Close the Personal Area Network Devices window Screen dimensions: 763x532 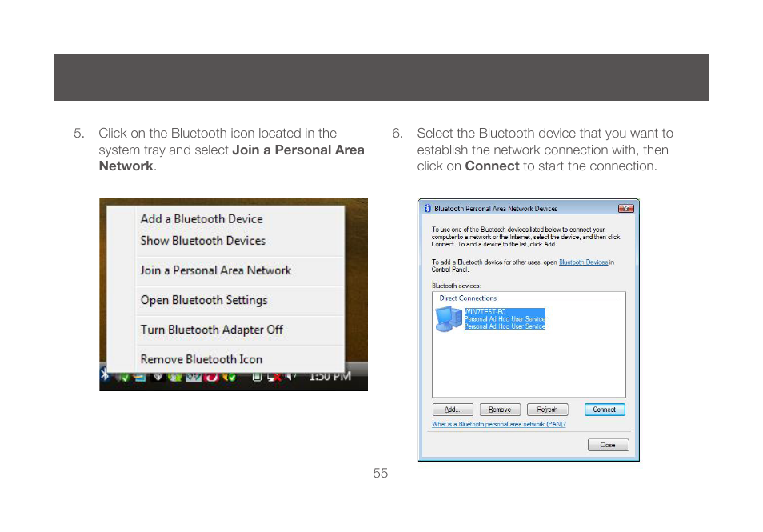(625, 208)
